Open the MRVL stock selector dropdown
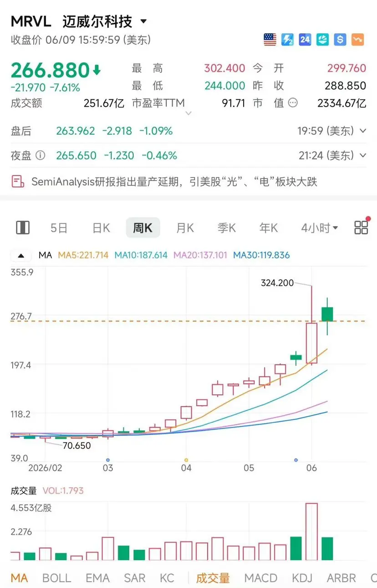Screen dimensions: 377x588 point(143,21)
